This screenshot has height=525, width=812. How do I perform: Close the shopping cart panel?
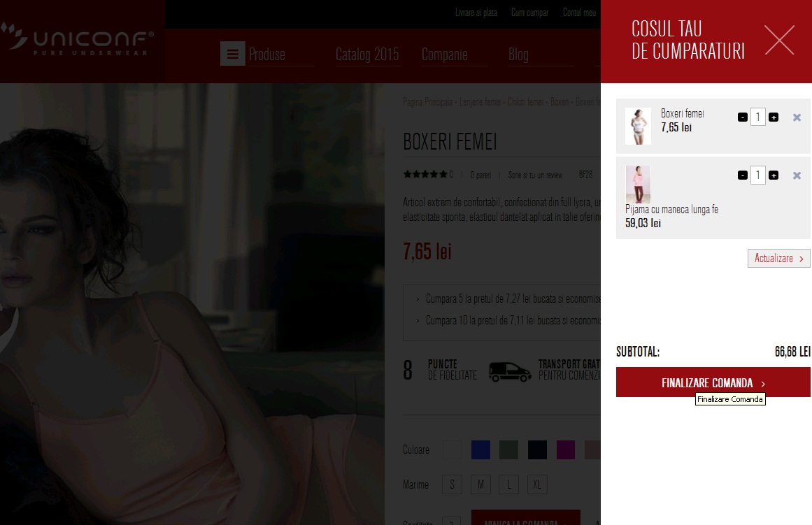[x=779, y=41]
